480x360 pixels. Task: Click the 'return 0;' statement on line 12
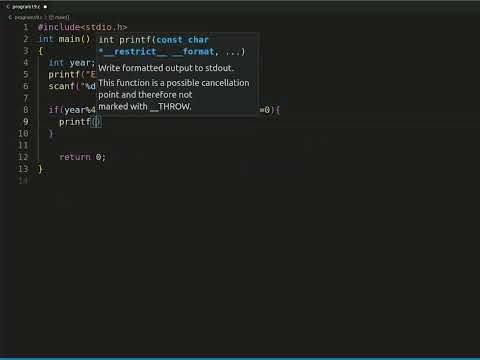tap(82, 157)
